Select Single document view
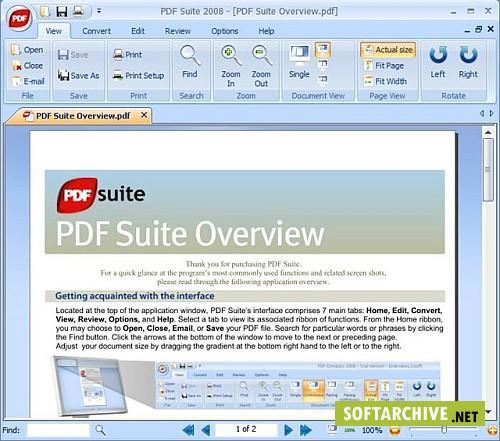 299,62
